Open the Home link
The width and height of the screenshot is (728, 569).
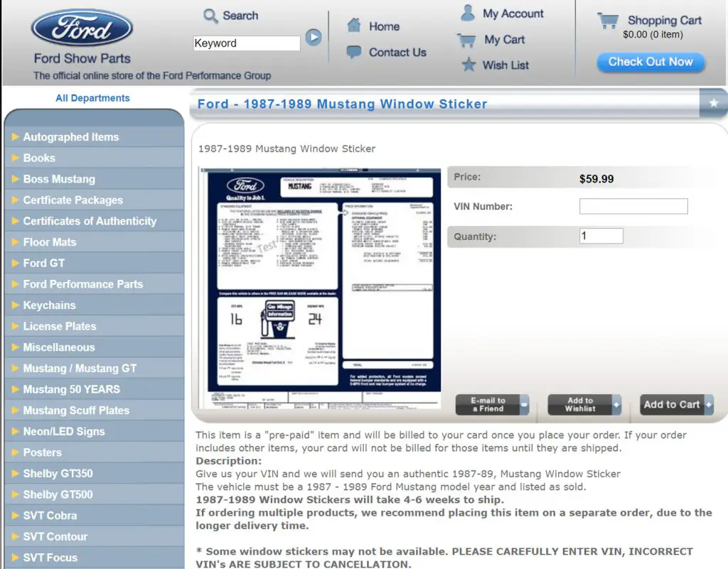pos(385,26)
